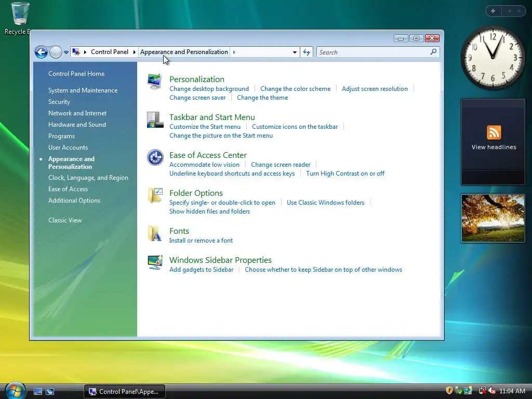Select Programs category in left pane
This screenshot has height=399, width=532.
[61, 136]
